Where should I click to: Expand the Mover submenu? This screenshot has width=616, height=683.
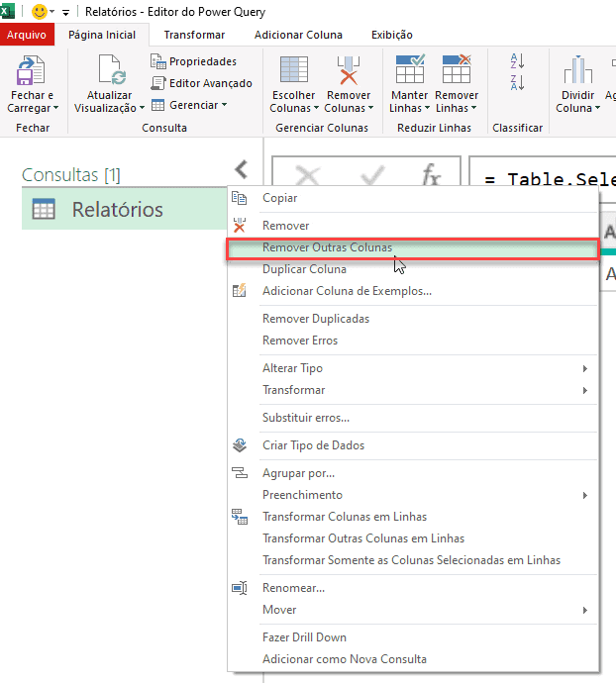click(x=585, y=610)
